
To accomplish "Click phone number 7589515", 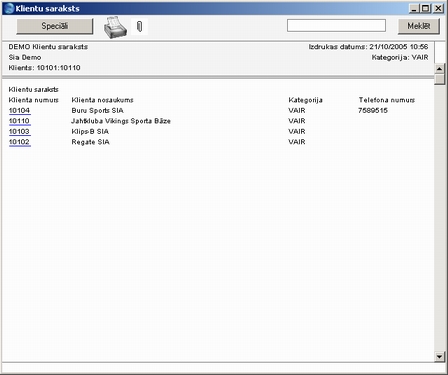I will [x=373, y=110].
